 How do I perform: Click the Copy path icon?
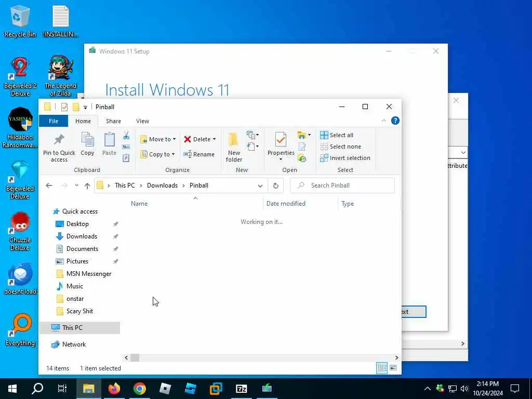coord(126,147)
